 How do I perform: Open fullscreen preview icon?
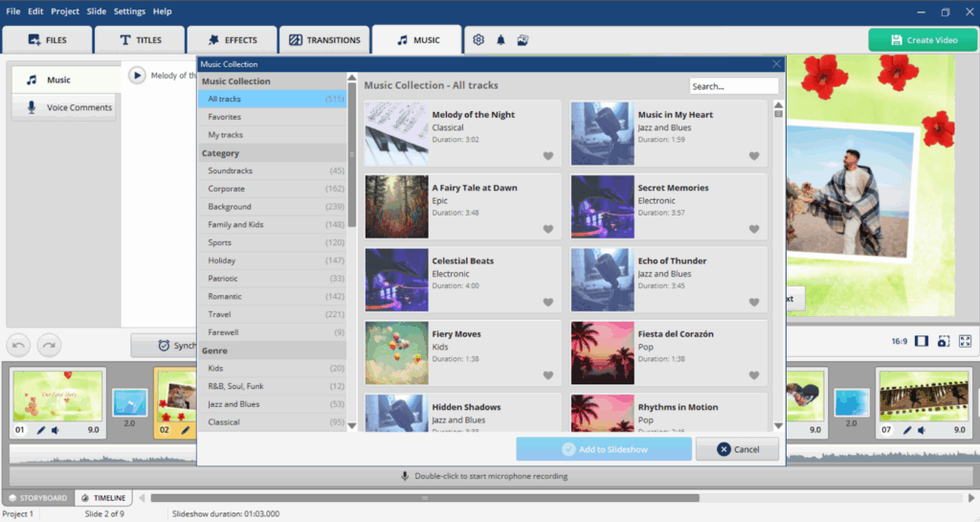[965, 341]
